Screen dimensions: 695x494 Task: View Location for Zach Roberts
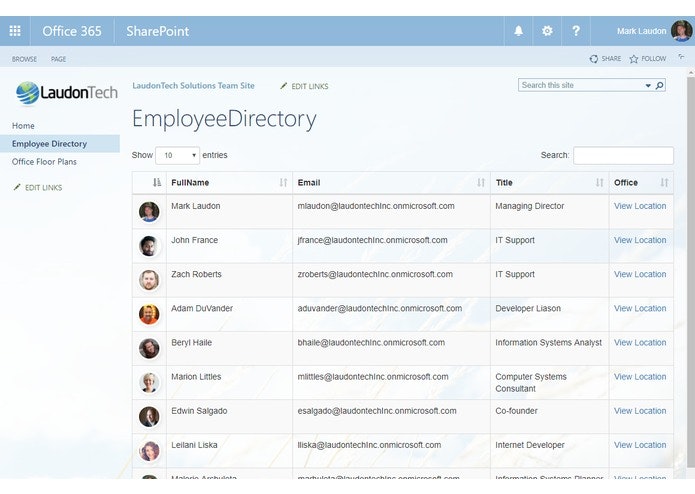(x=640, y=274)
